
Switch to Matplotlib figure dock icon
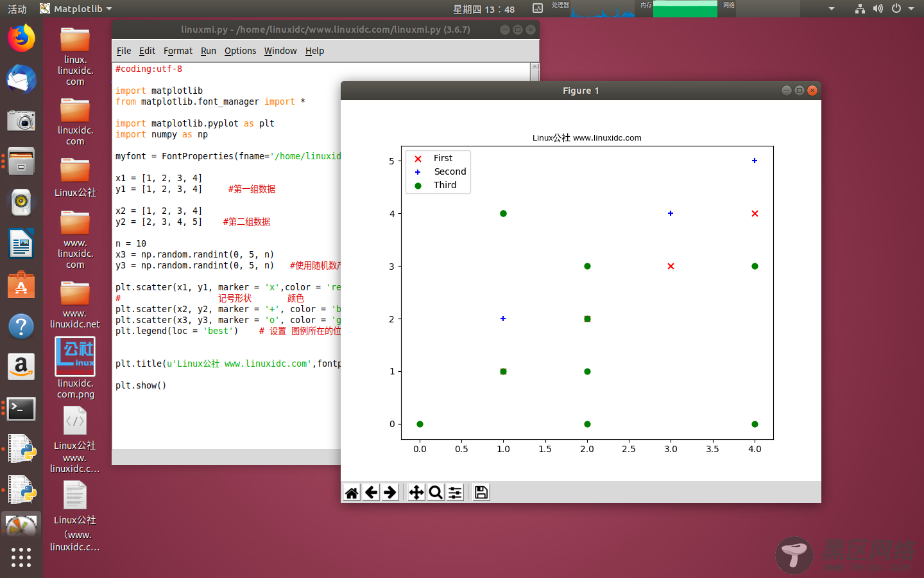pyautogui.click(x=21, y=526)
